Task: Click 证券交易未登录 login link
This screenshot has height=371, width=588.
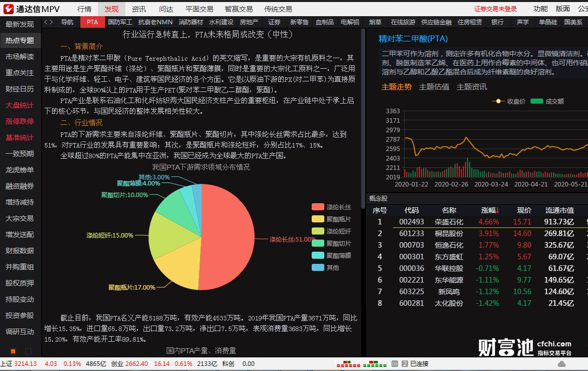Action: point(495,9)
